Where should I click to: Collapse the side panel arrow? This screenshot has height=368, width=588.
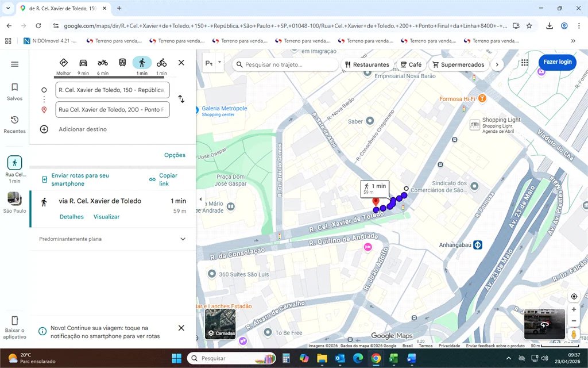click(x=200, y=200)
